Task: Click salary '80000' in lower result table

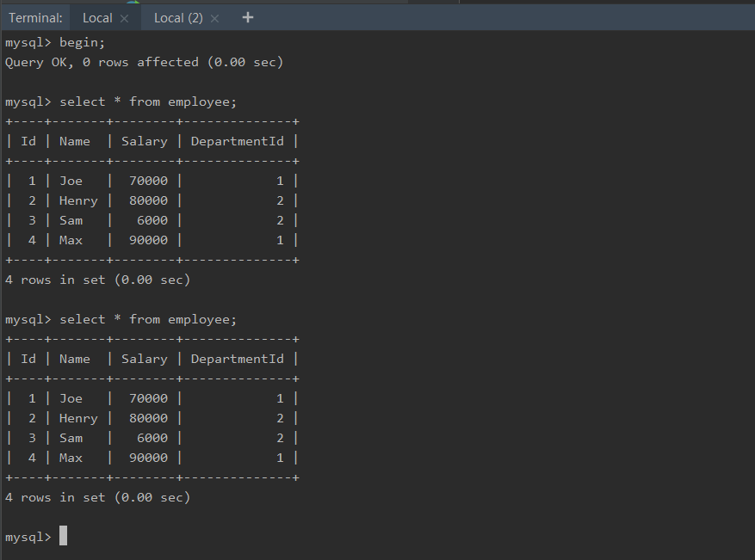Action: point(148,418)
